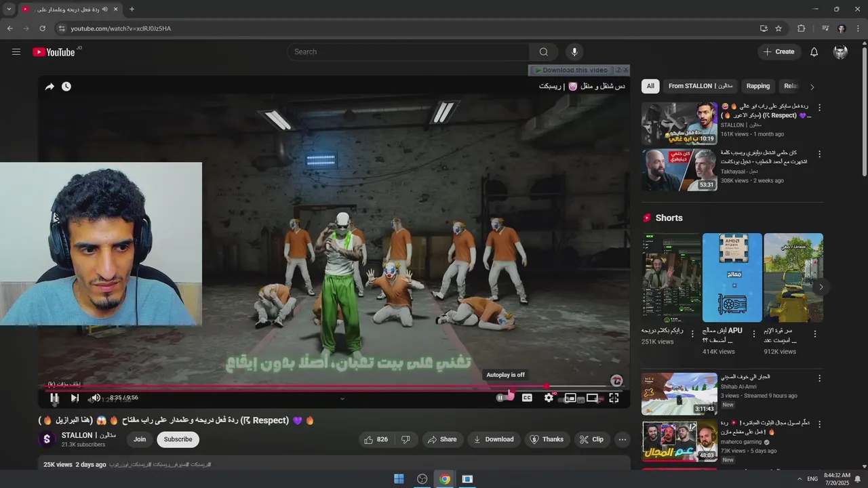868x488 pixels.
Task: Subscribe to the STALLON channel
Action: click(x=178, y=439)
